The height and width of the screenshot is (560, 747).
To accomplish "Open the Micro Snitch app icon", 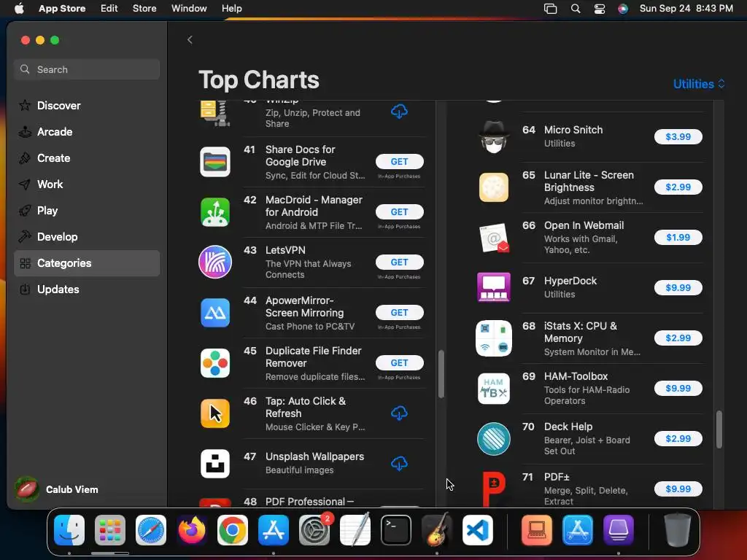I will [494, 136].
